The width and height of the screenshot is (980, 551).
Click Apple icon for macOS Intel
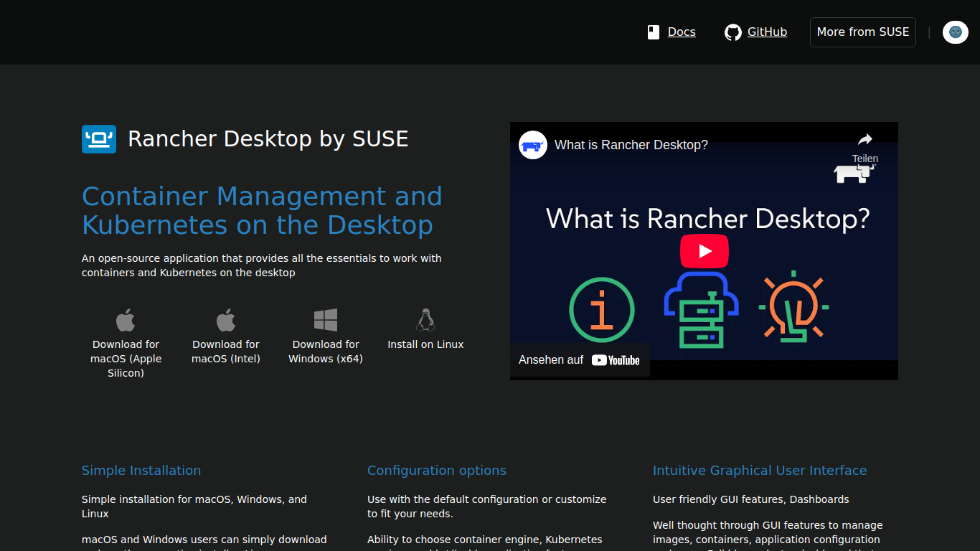(226, 320)
